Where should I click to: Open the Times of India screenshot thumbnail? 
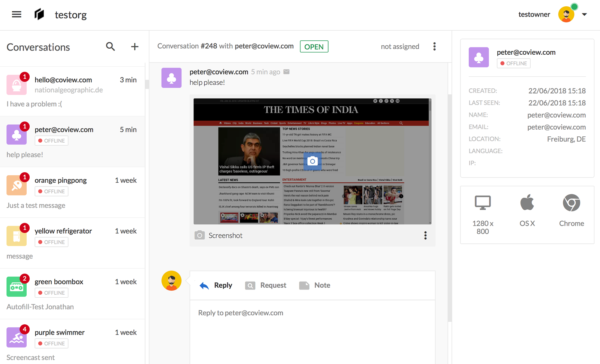pos(312,161)
